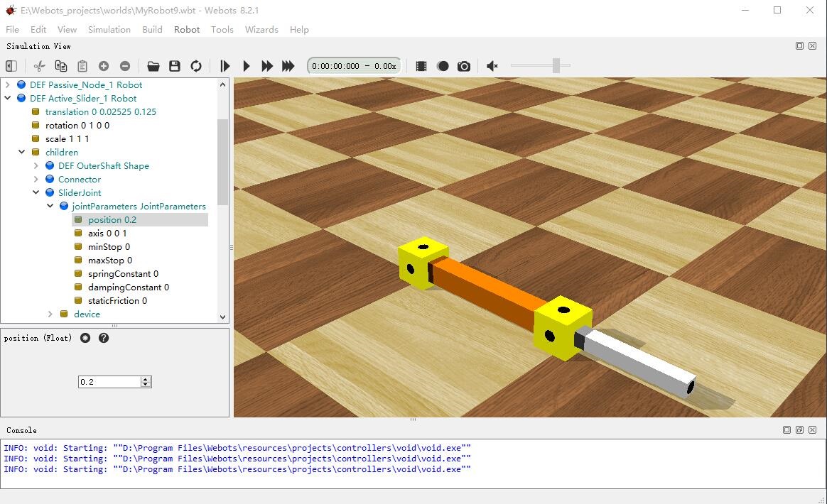The image size is (827, 504).
Task: Open the Robot menu
Action: point(187,30)
